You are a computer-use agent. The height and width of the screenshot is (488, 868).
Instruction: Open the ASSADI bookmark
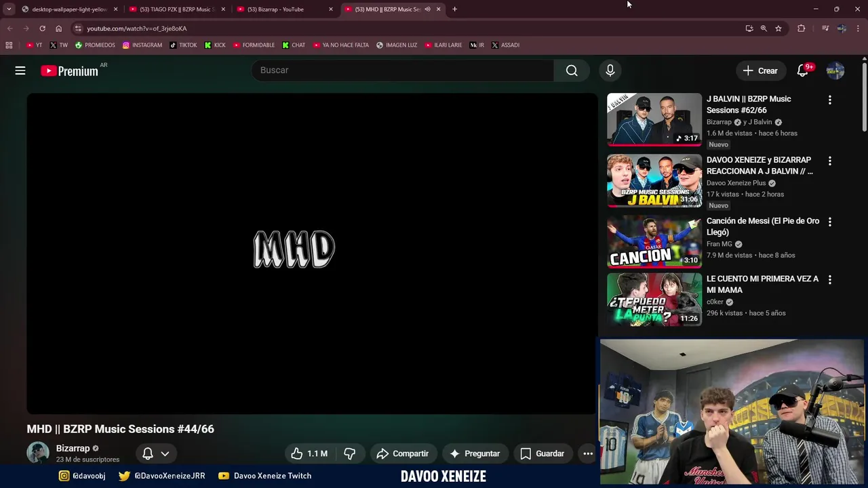tap(506, 45)
